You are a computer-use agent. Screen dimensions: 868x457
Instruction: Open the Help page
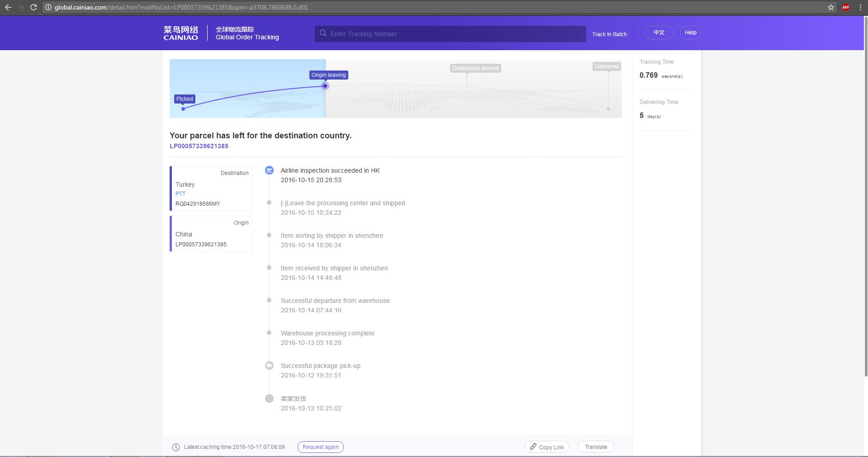coord(690,33)
